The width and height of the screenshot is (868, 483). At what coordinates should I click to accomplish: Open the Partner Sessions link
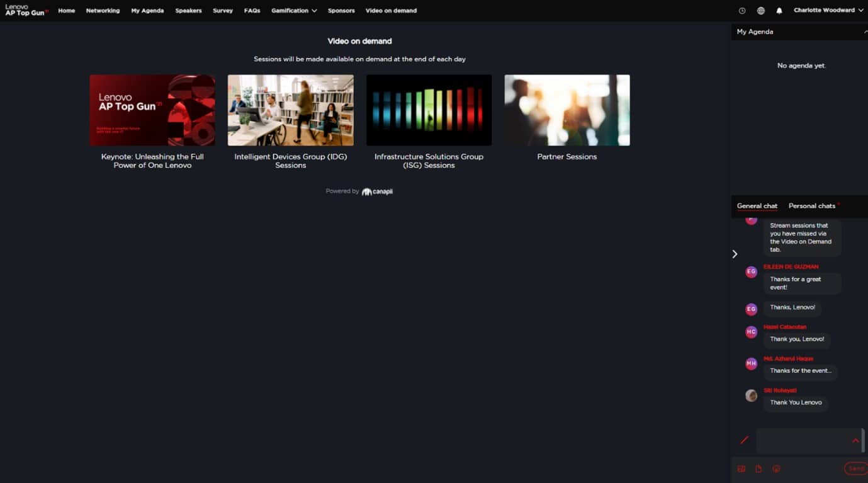567,157
